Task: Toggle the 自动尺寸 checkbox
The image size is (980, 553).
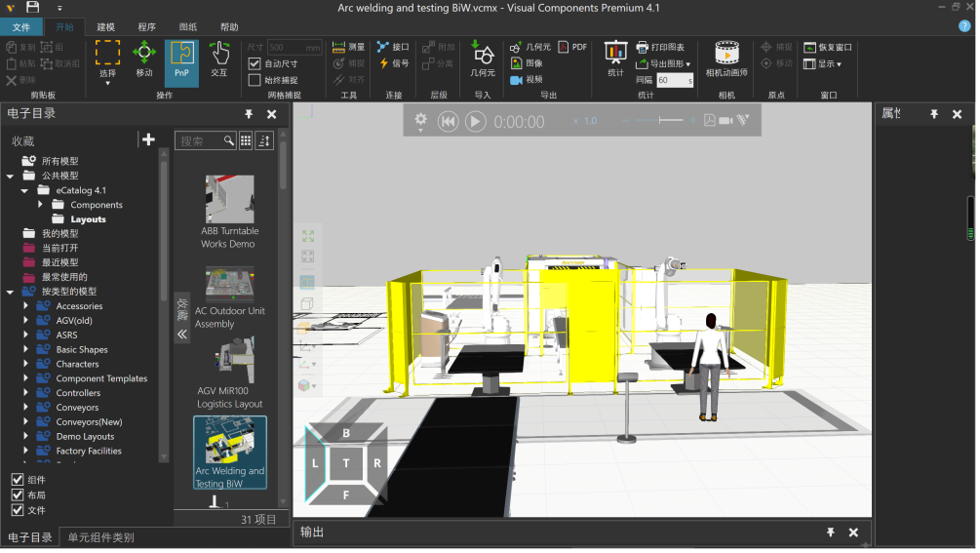Action: (x=255, y=63)
